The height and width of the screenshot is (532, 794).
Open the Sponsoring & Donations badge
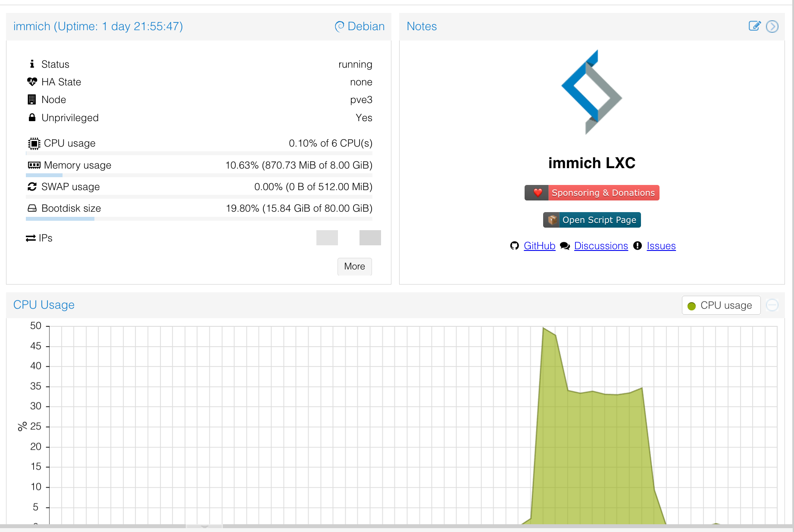tap(592, 193)
